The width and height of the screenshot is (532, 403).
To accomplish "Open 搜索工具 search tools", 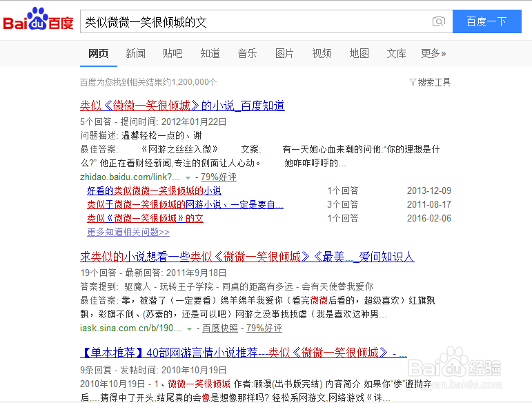I will tap(434, 82).
